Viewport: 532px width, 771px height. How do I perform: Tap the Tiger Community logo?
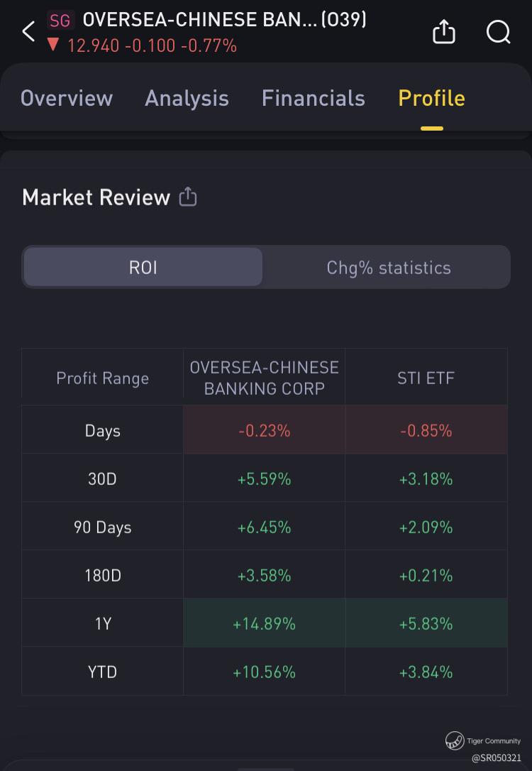tap(455, 741)
